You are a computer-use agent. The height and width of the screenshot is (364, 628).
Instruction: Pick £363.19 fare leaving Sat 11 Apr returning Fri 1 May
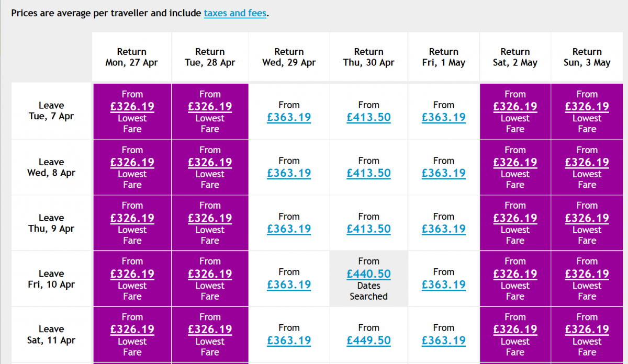point(444,340)
